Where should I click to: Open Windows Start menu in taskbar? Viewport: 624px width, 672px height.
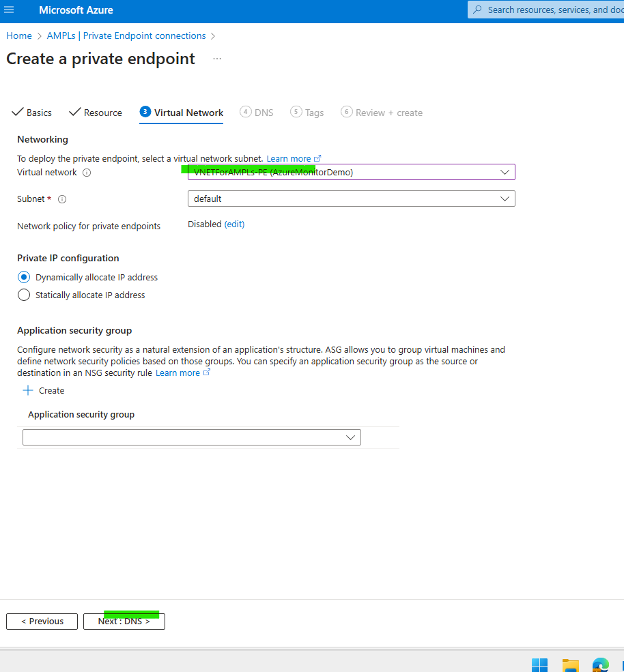tap(539, 665)
